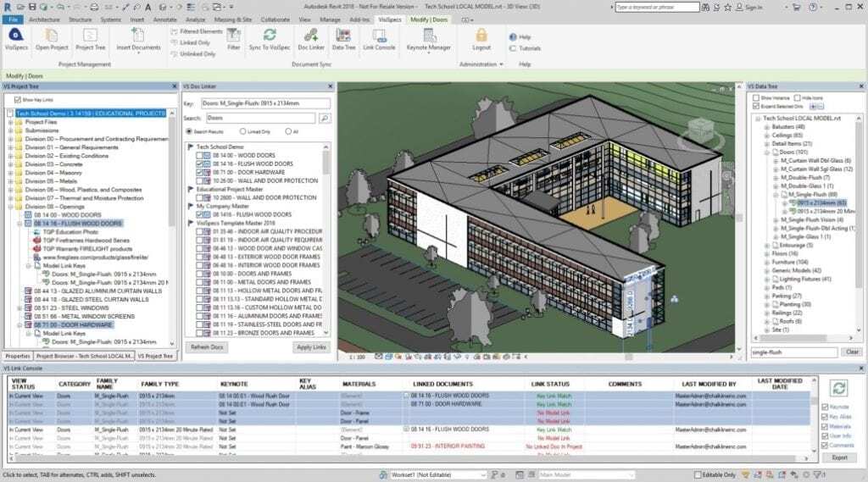Click the search magnifier in Doc Linker
Viewport: 868px width, 482px height.
[x=325, y=118]
